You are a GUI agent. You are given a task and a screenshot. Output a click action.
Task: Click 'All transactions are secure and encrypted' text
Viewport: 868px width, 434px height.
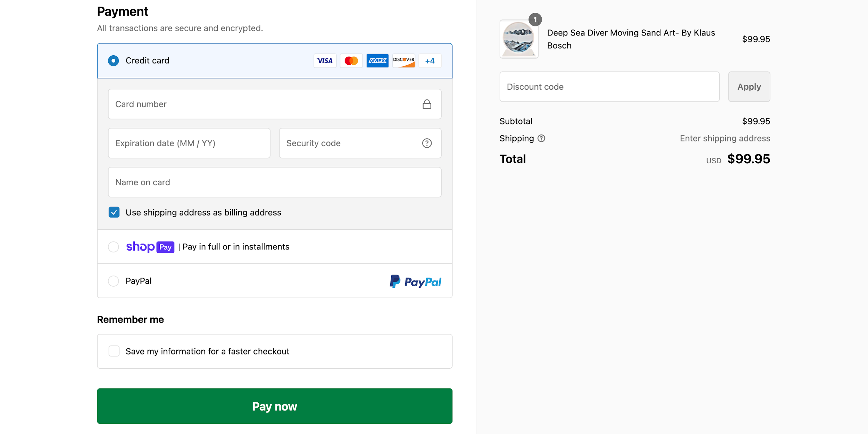(x=180, y=28)
